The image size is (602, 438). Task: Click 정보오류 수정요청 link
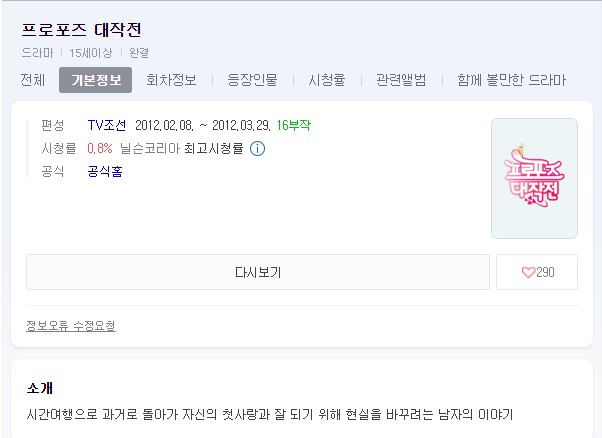click(71, 326)
